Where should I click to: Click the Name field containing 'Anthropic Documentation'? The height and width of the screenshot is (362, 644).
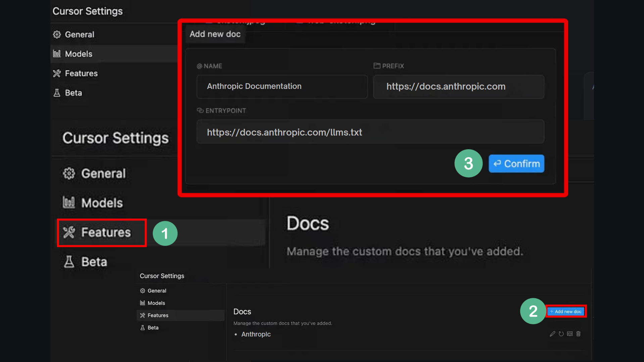pyautogui.click(x=282, y=87)
